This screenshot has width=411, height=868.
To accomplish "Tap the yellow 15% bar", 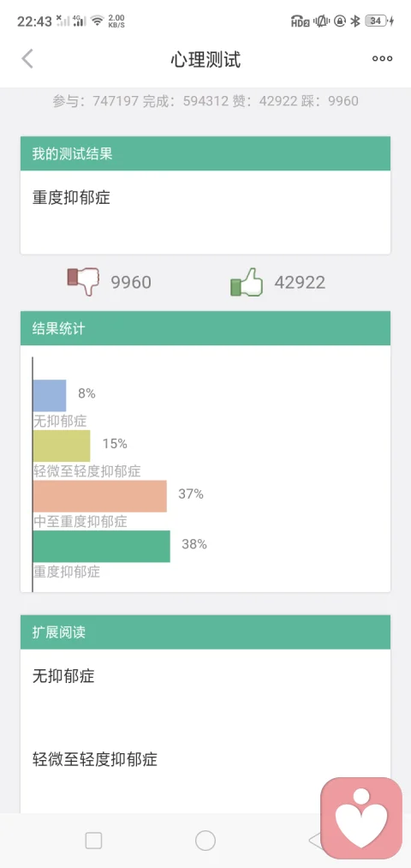I will [x=62, y=446].
